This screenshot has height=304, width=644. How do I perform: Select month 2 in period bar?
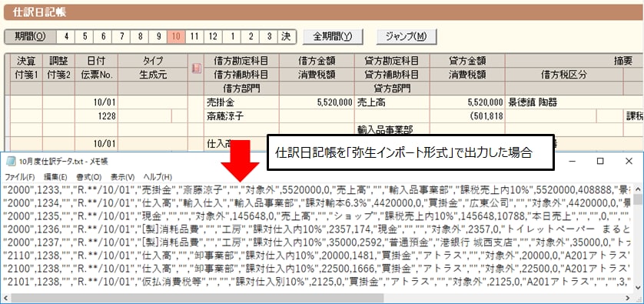pos(251,36)
